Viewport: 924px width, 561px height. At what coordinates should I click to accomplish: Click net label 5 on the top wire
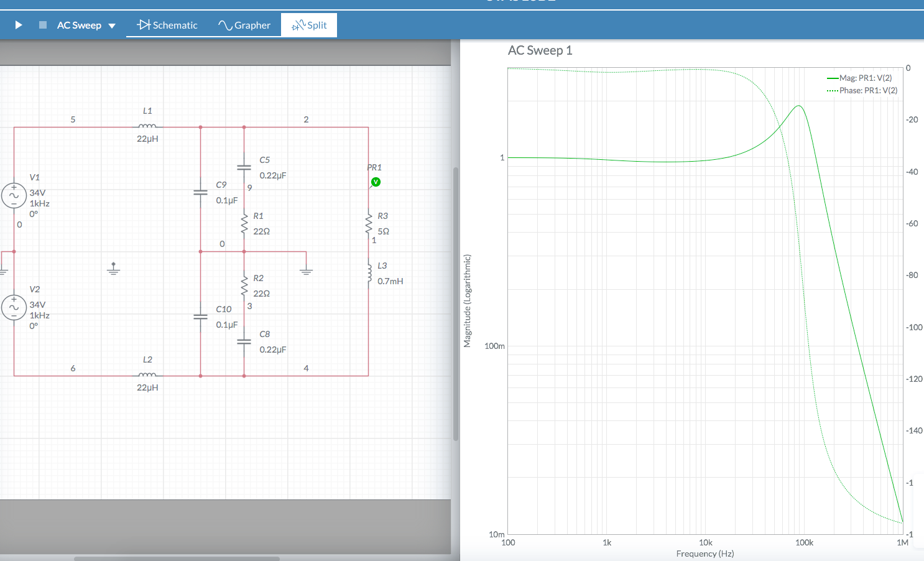73,119
